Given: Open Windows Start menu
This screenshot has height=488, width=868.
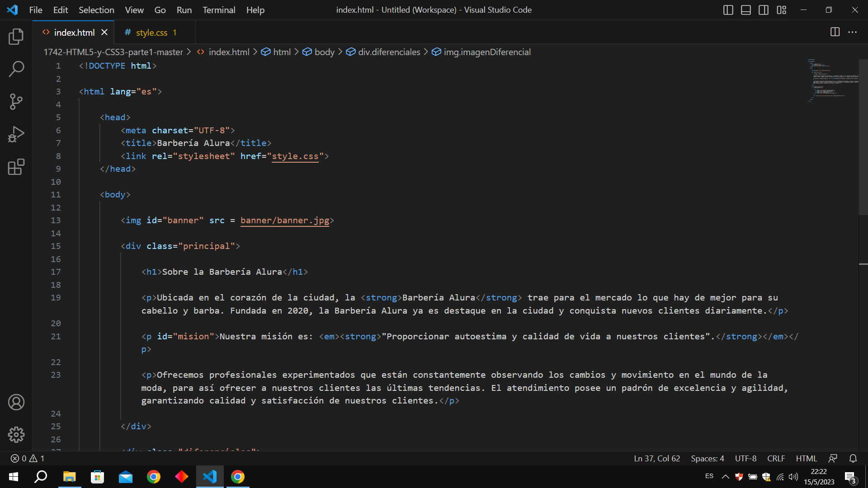Looking at the screenshot, I should 13,477.
